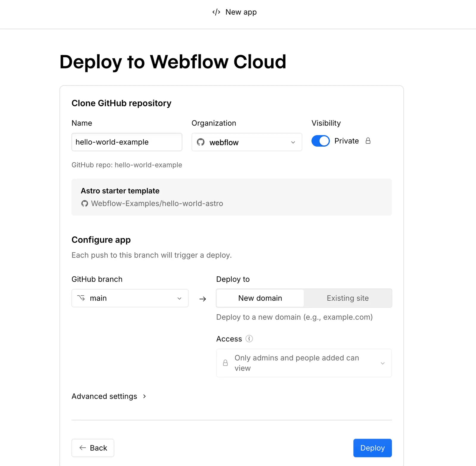476x466 pixels.
Task: Click the Astro starter template heading
Action: coord(120,191)
